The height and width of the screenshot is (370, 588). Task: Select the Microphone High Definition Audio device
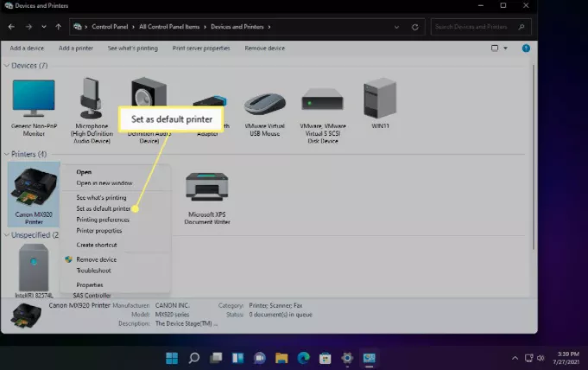(x=92, y=111)
